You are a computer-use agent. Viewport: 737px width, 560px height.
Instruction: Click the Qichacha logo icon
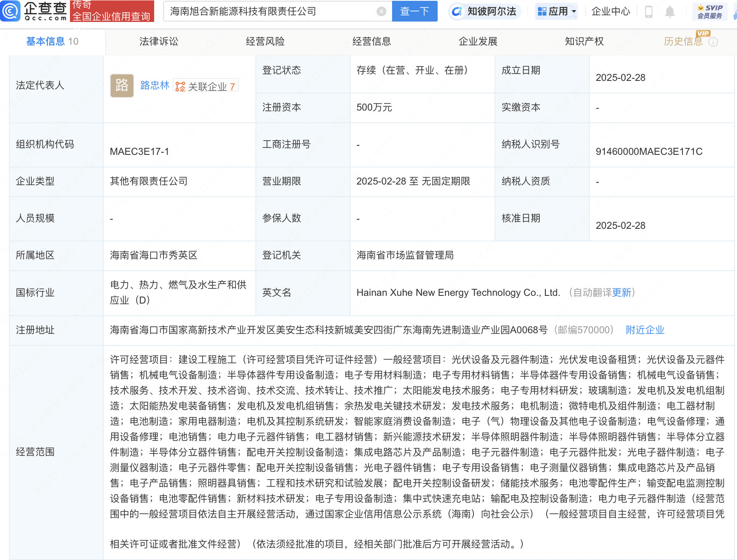pos(10,11)
